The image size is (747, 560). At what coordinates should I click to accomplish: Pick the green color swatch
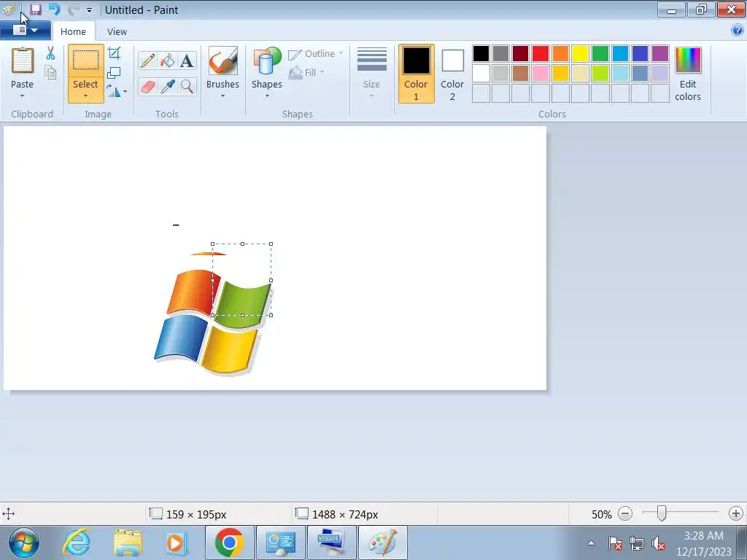pyautogui.click(x=600, y=53)
